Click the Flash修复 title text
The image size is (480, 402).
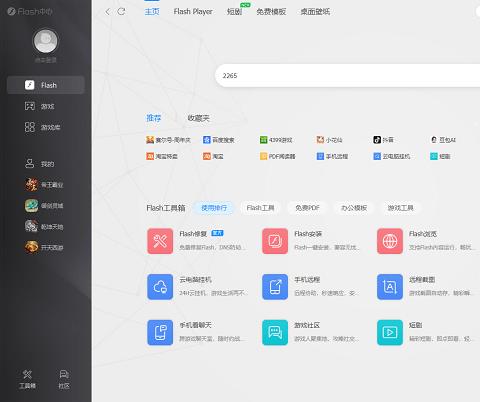(193, 234)
